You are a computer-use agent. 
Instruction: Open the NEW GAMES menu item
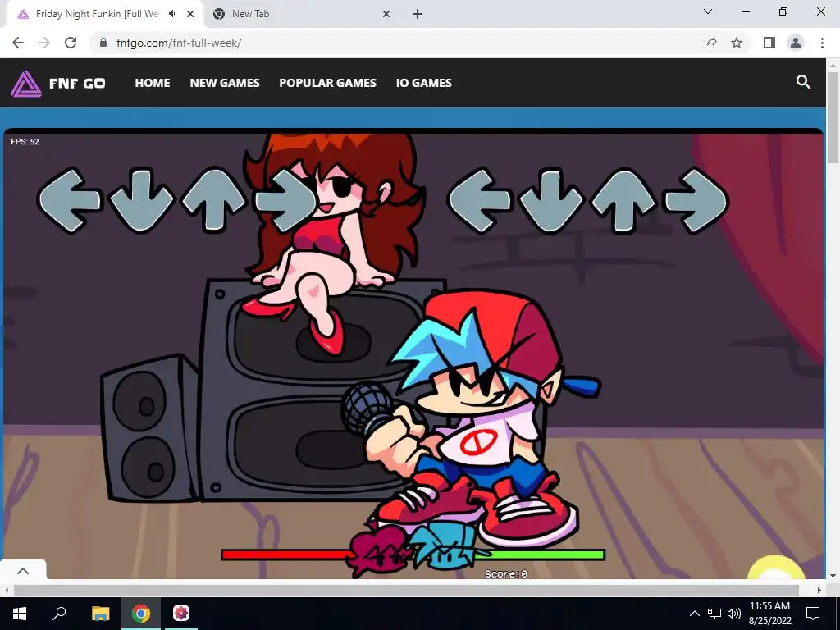click(x=225, y=83)
